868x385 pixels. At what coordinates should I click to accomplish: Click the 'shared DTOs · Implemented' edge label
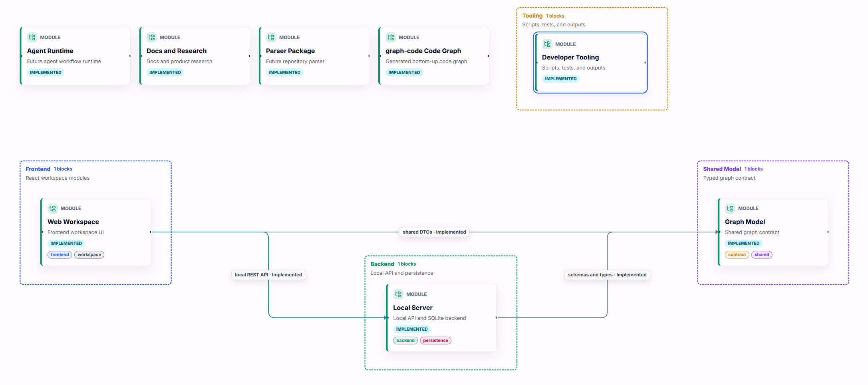434,232
